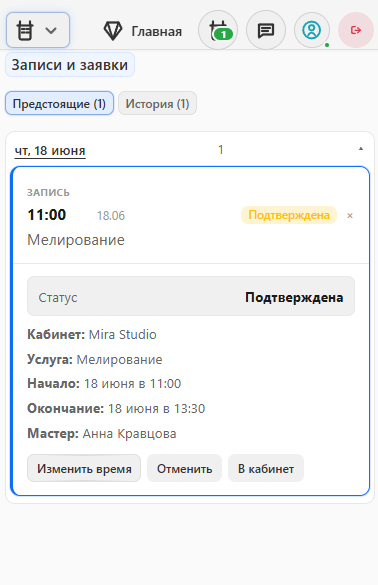Select the Предстоящие (1) tab

(x=59, y=103)
